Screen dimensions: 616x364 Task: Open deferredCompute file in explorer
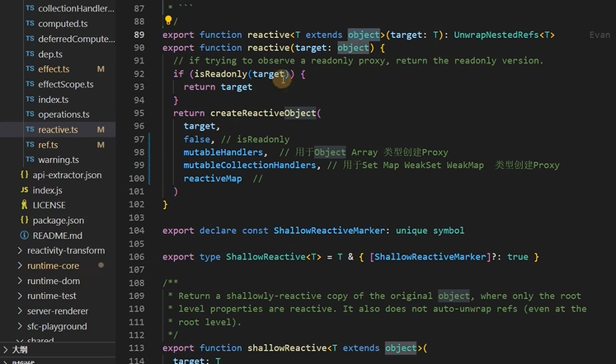pos(77,39)
